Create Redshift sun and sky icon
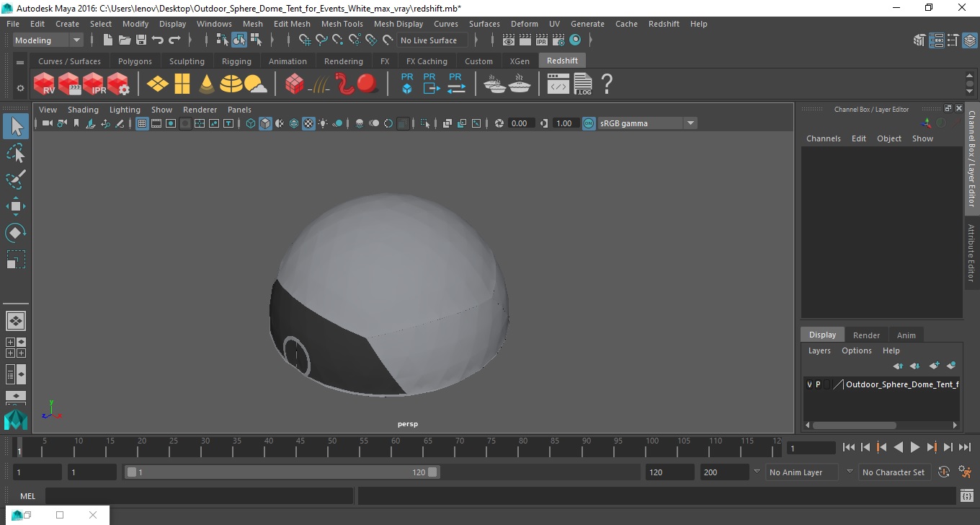The image size is (980, 525). [x=255, y=85]
